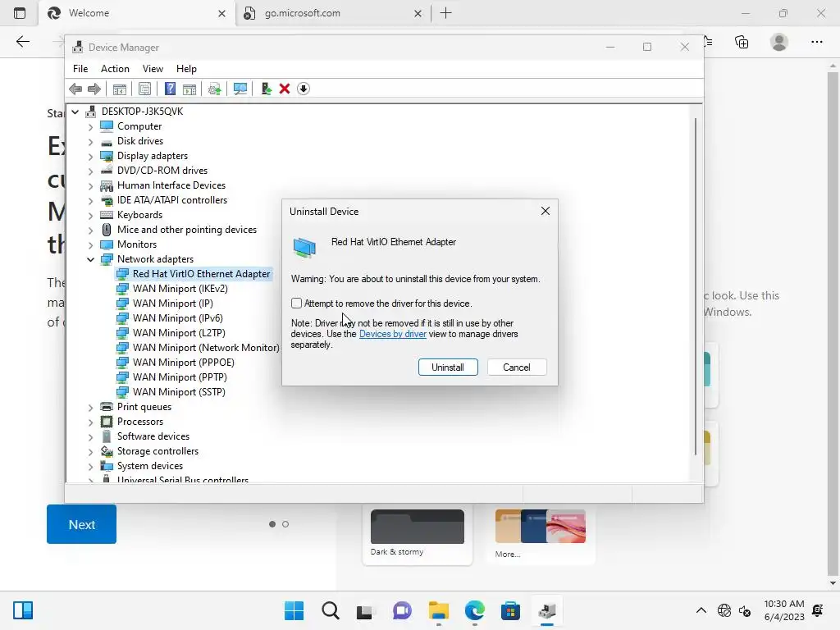Click Device Manager vertical scrollbar

click(696, 286)
